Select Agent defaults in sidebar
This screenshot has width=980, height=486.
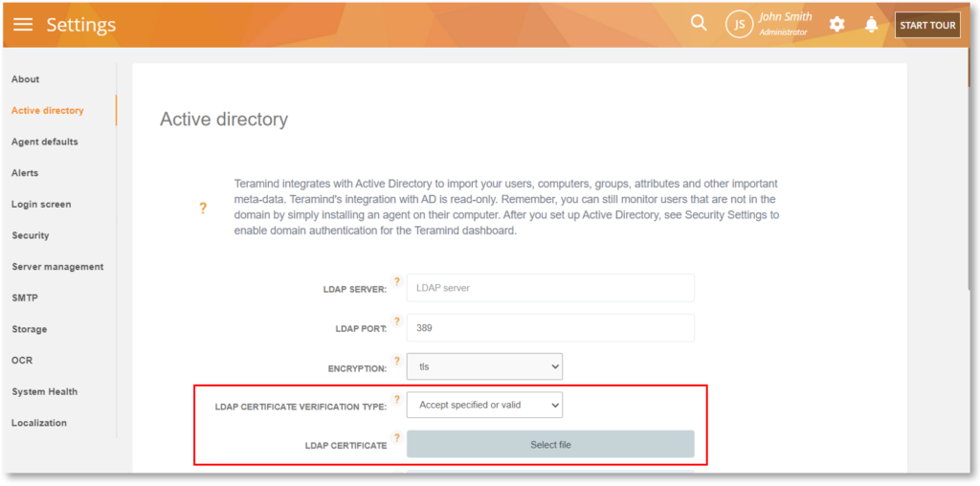pyautogui.click(x=45, y=142)
